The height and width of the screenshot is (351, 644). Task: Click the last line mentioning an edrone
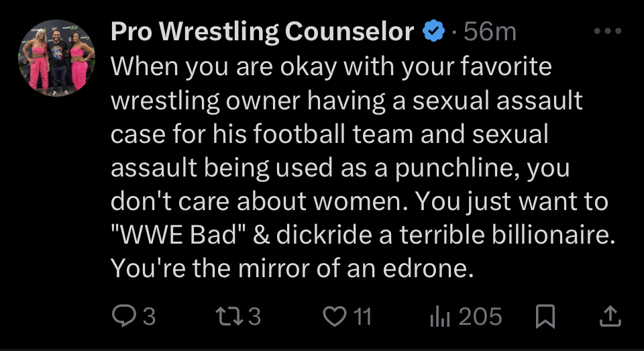[292, 268]
